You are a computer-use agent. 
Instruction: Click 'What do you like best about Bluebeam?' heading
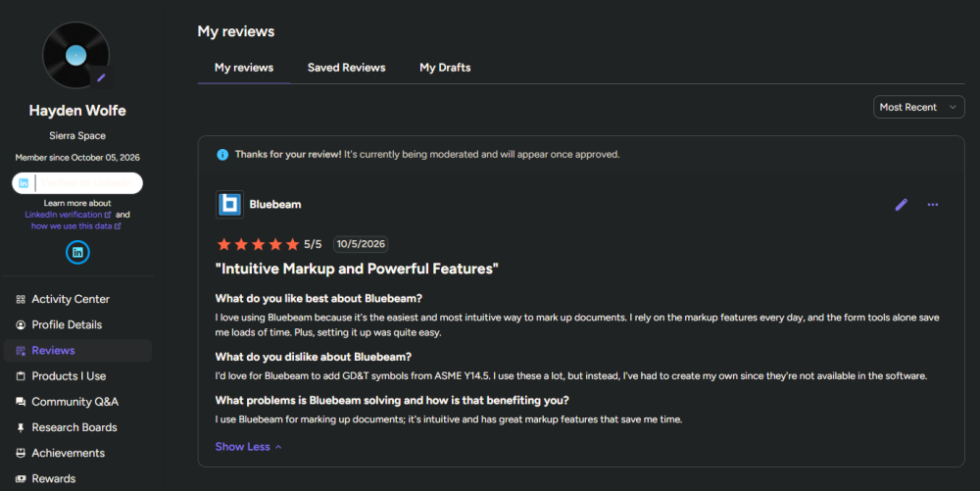click(318, 299)
